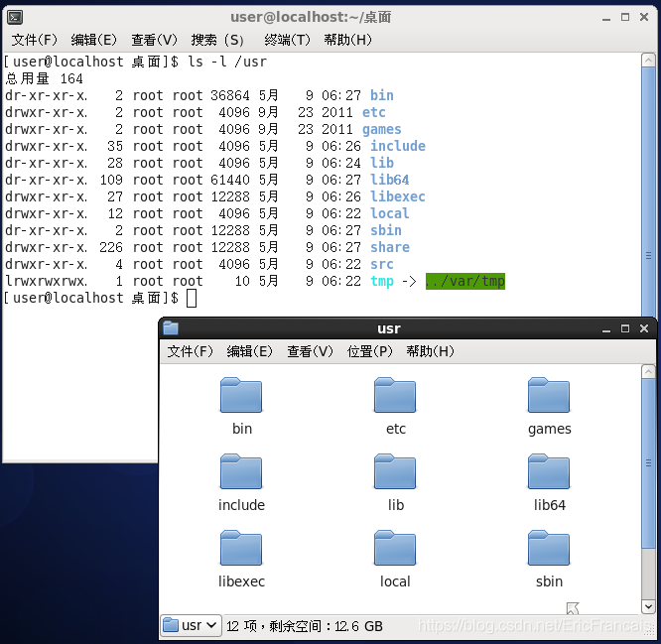Open the usr location dropdown in status bar
The height and width of the screenshot is (644, 661).
pos(191,625)
